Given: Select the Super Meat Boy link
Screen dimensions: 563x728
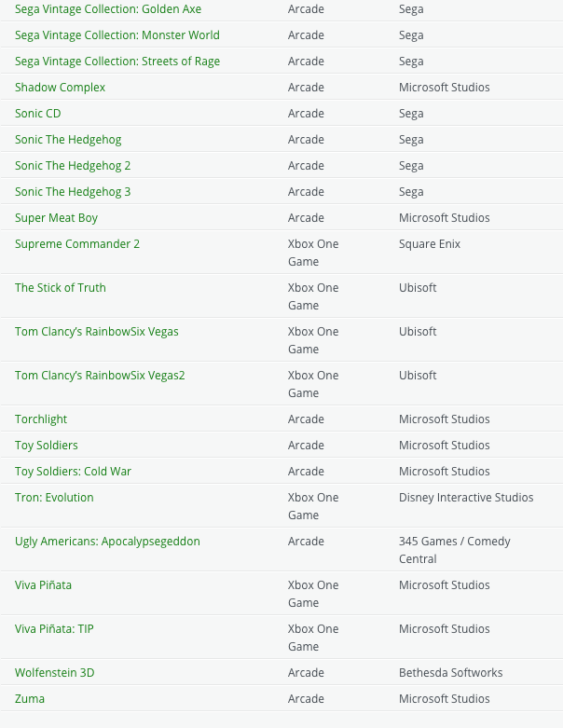Looking at the screenshot, I should coord(56,218).
